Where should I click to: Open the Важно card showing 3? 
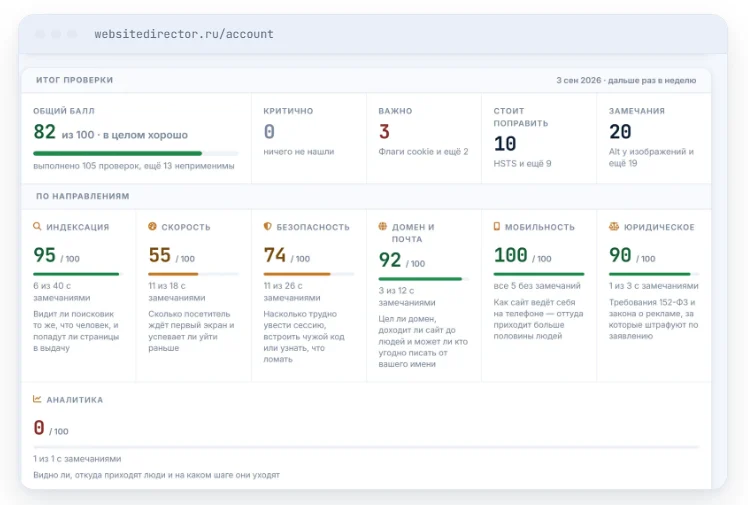pos(424,138)
